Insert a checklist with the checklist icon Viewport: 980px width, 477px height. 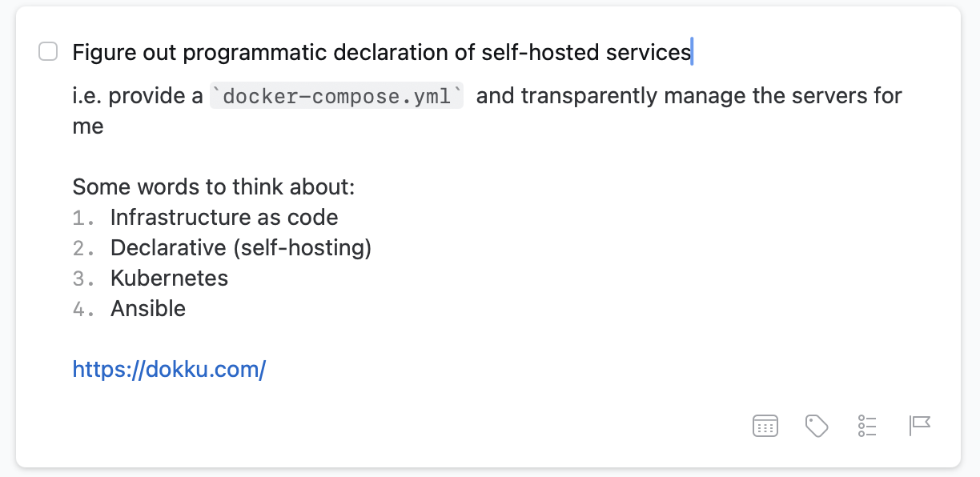click(867, 426)
